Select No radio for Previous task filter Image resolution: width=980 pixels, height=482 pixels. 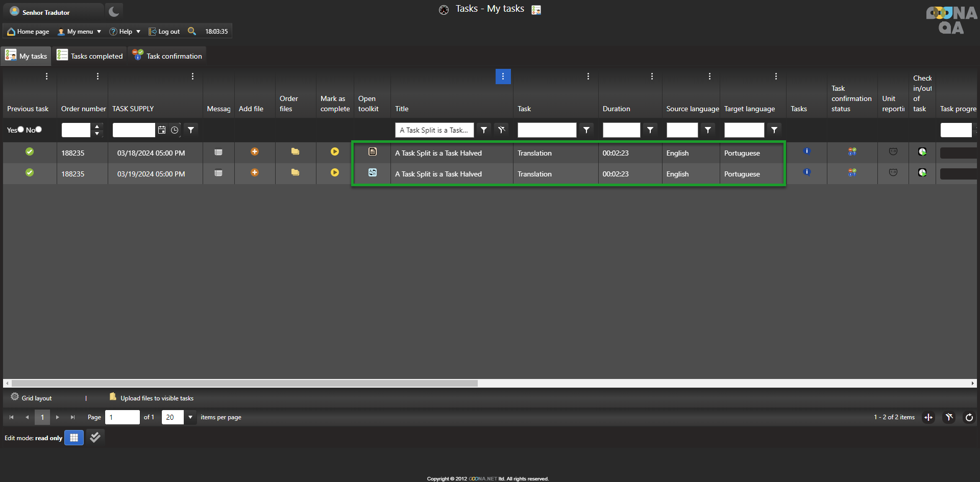39,130
